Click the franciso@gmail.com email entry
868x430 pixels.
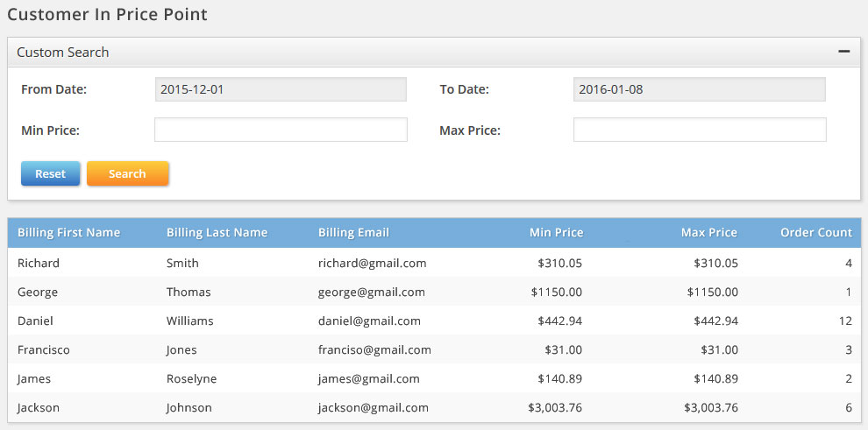(x=374, y=349)
